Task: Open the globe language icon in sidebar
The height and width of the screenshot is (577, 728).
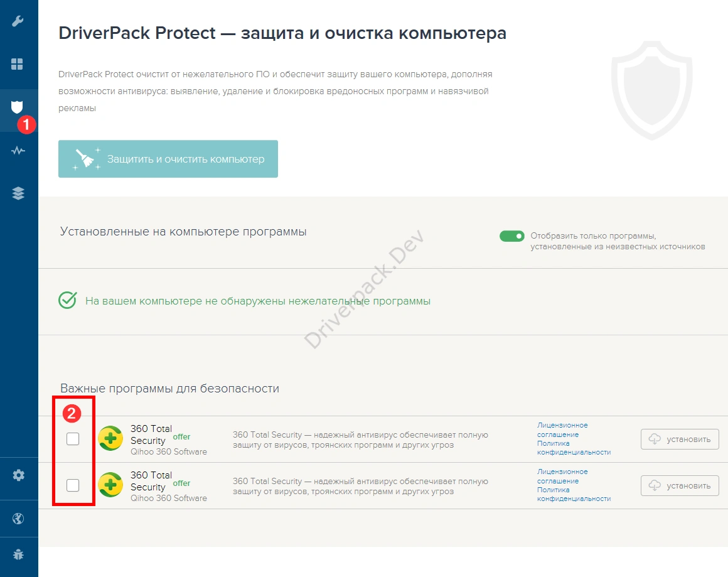Action: 18,519
